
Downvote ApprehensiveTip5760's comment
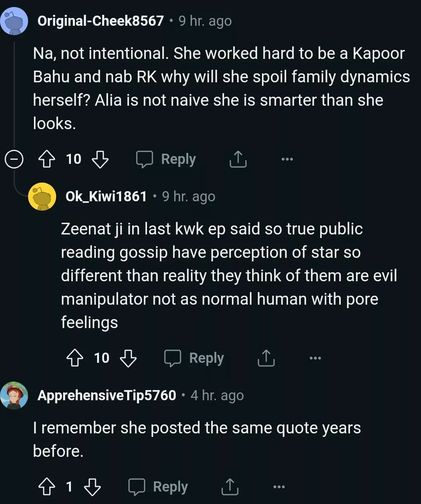[92, 487]
